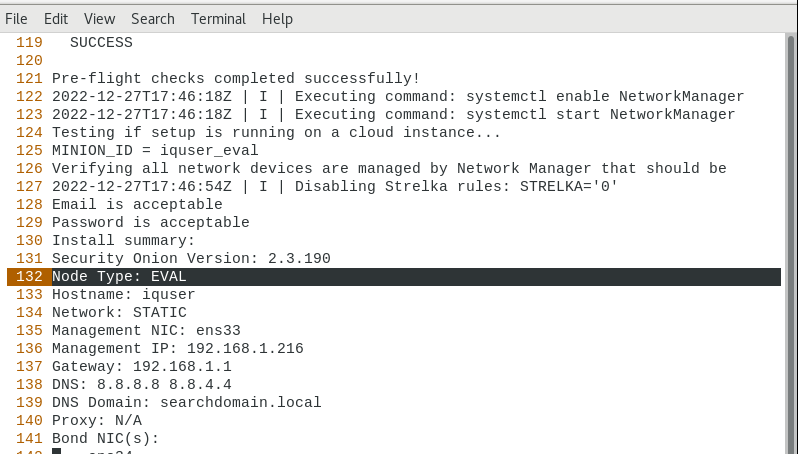The height and width of the screenshot is (454, 798).
Task: Click 'Password is acceptable' line
Action: (x=151, y=222)
